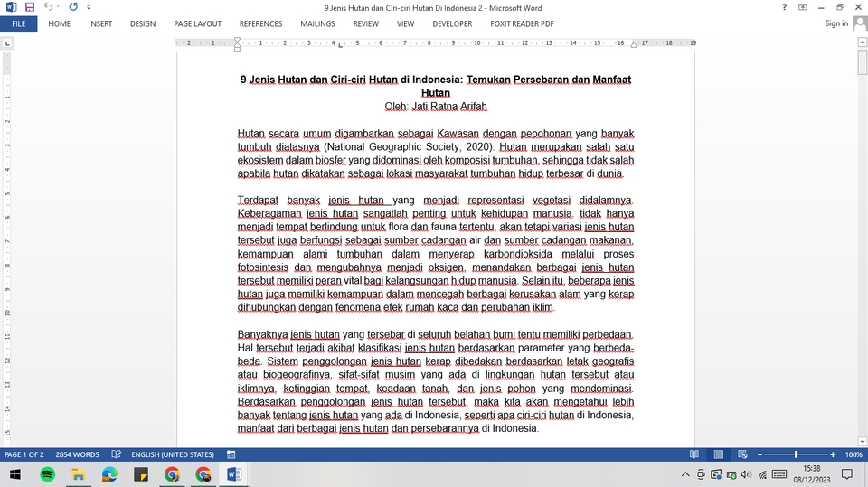Open the proofing errors icon in the status bar
The image size is (868, 487).
click(x=116, y=454)
